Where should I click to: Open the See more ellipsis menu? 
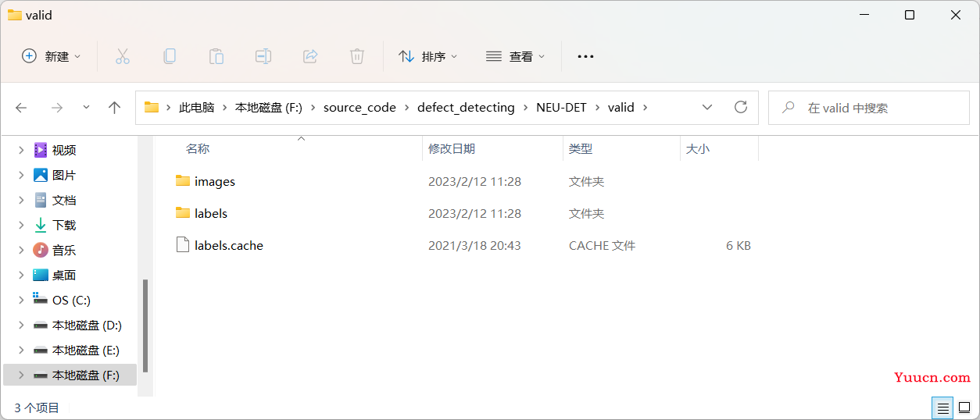click(585, 56)
